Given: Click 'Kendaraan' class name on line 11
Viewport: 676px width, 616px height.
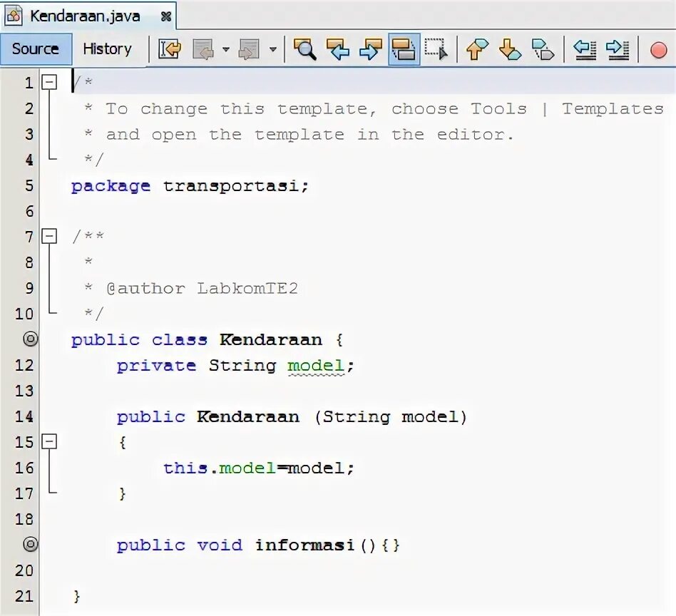Looking at the screenshot, I should click(x=271, y=339).
